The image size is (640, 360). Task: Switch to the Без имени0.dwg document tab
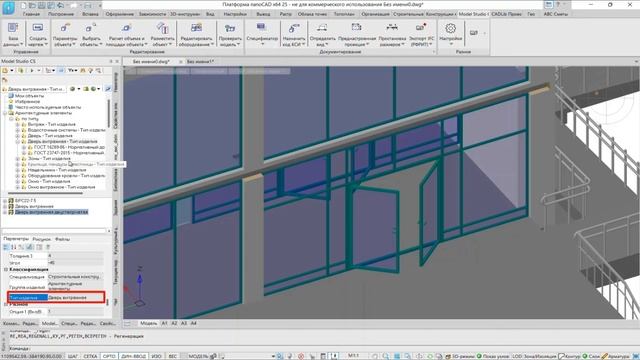click(151, 62)
